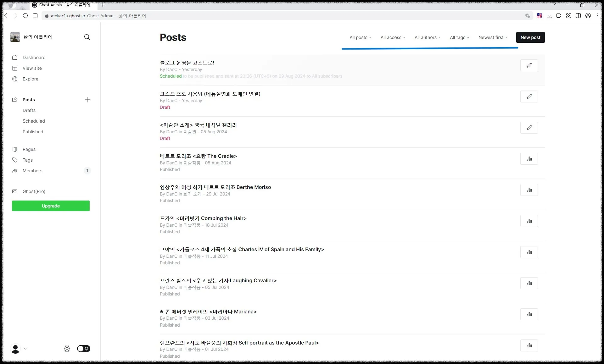Image resolution: width=604 pixels, height=364 pixels.
Task: Open Chrome's three-dot menu
Action: point(597,15)
